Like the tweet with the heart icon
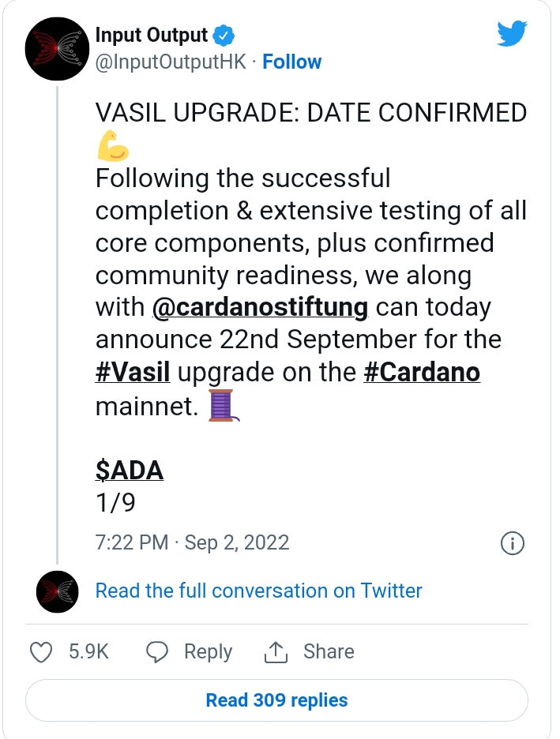The height and width of the screenshot is (739, 560). (41, 652)
